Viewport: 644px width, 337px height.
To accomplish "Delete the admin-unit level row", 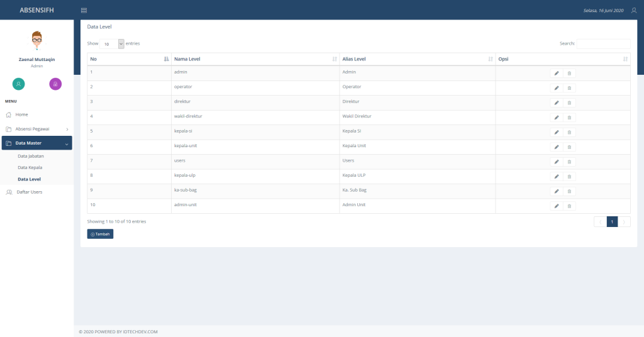I will click(569, 206).
